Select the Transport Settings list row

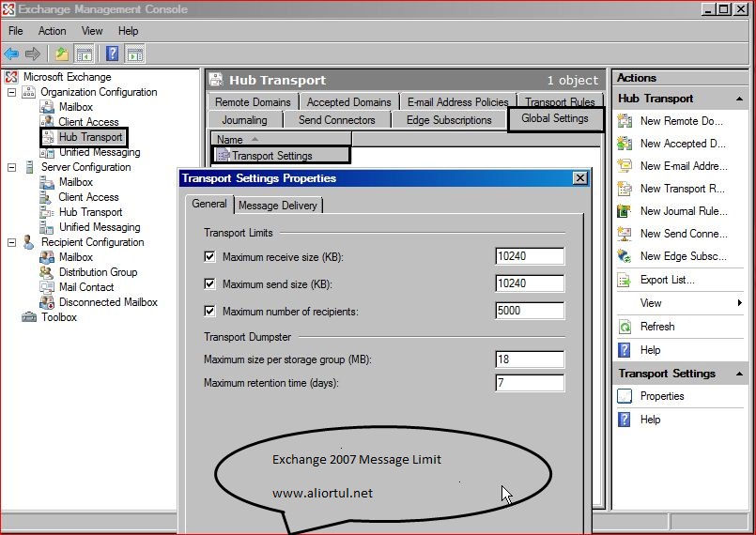coord(282,155)
